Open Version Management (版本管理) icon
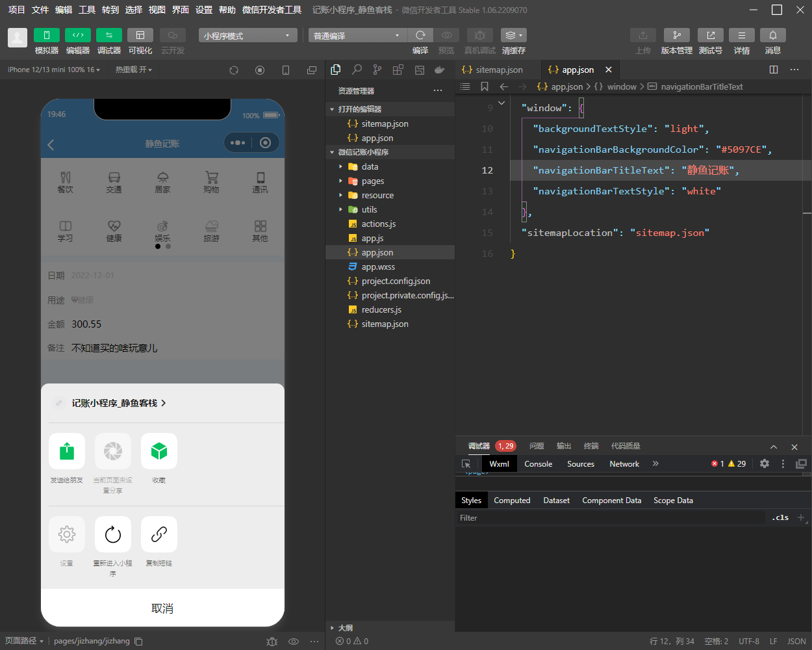This screenshot has height=650, width=812. click(x=676, y=35)
